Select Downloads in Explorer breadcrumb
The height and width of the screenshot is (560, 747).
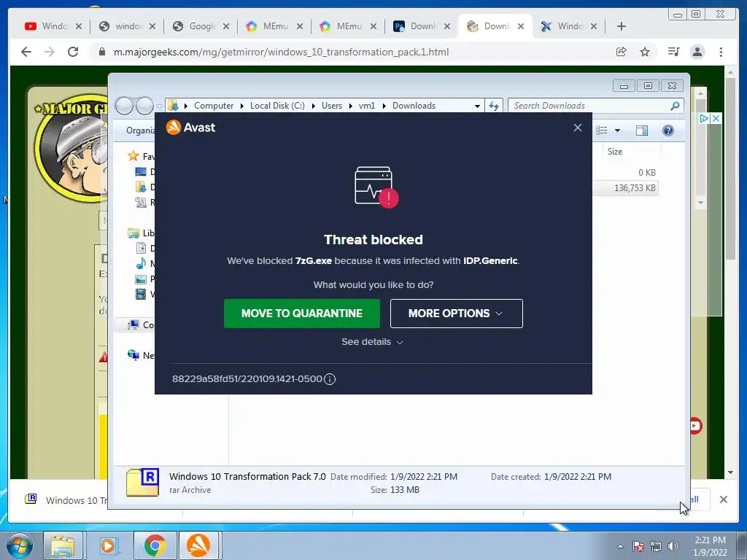point(414,106)
